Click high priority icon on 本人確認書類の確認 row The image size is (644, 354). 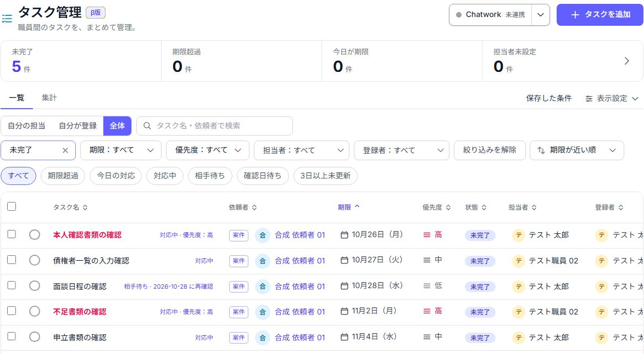tap(427, 235)
